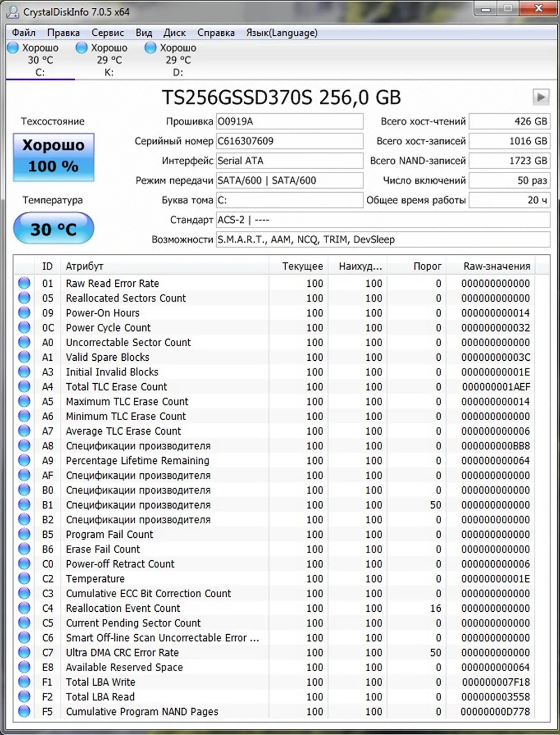This screenshot has height=735, width=560.
Task: Click the status dot for Reallocated Sectors Count
Action: coord(24,298)
